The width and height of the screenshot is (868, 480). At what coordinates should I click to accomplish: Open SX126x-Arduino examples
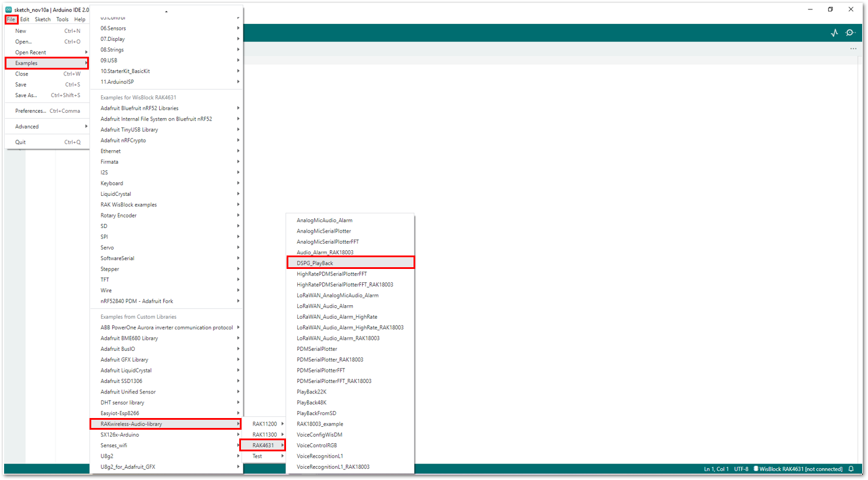(167, 434)
